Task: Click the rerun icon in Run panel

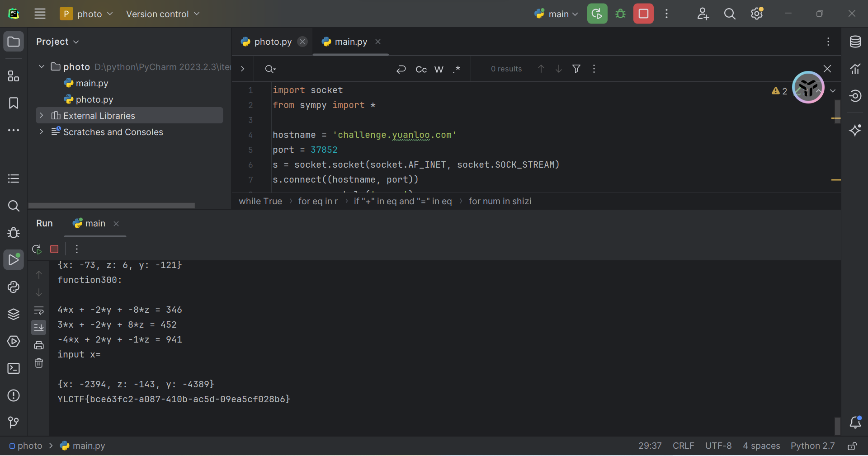Action: pos(37,249)
